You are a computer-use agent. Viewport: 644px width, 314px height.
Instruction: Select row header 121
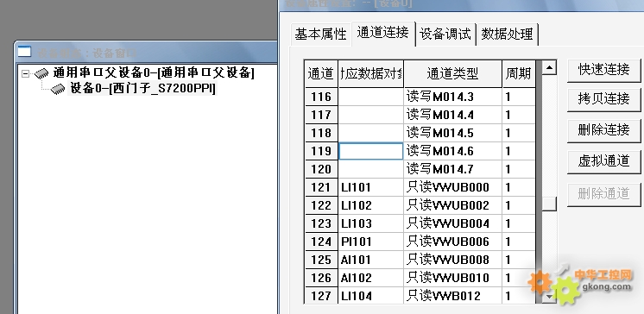coord(321,187)
